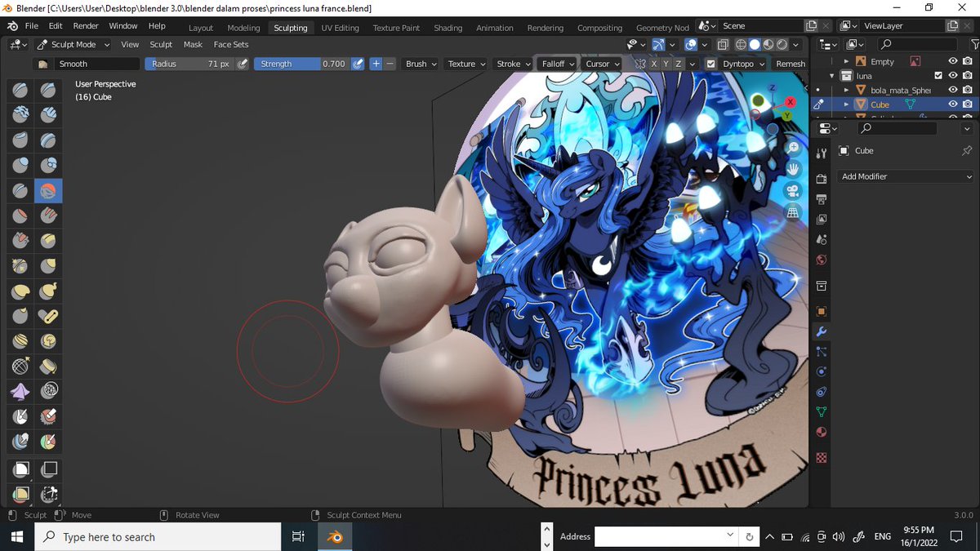
Task: Hide the Empty object with eye icon
Action: [952, 61]
